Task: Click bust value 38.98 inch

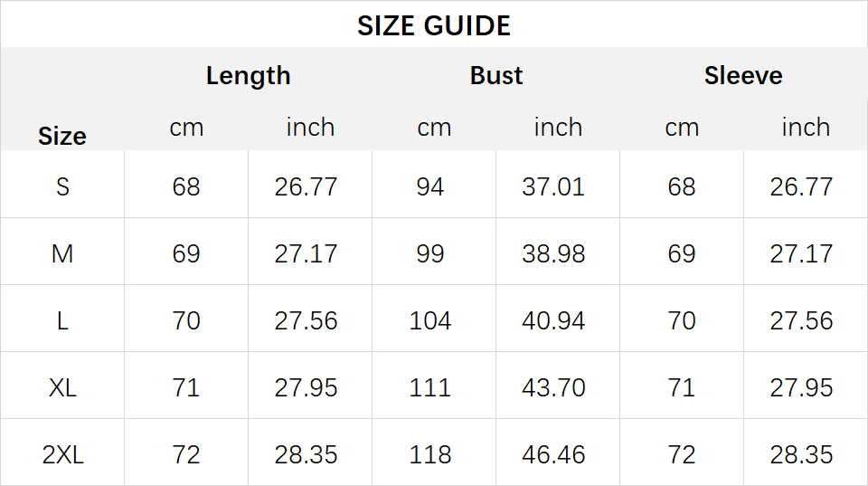Action: pos(553,253)
